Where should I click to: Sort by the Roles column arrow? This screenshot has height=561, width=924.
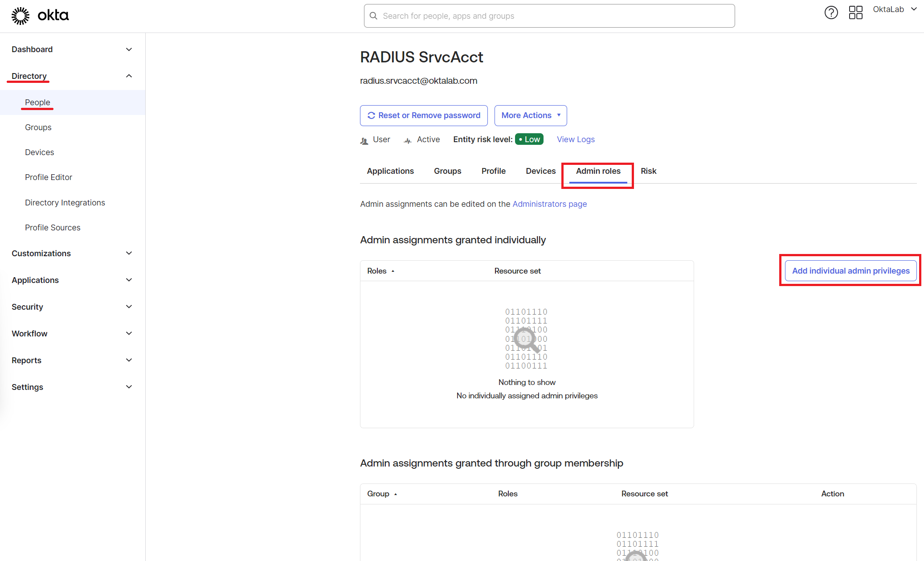(x=393, y=271)
